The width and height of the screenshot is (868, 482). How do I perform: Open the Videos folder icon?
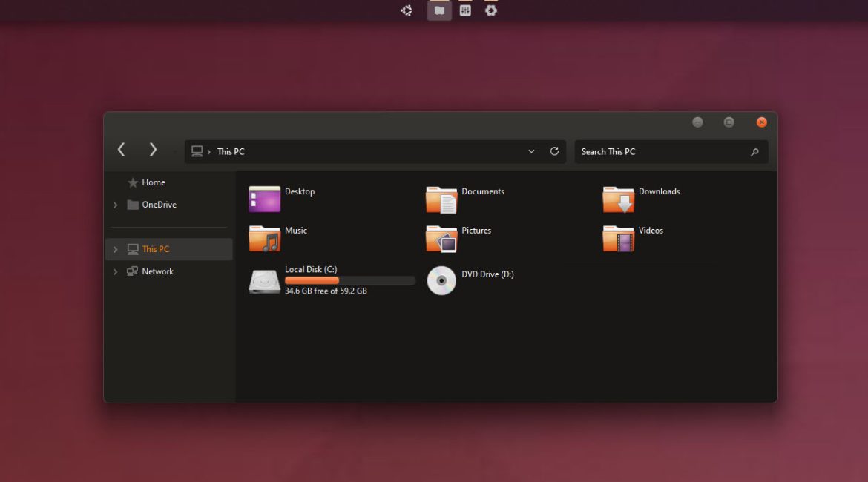(x=618, y=239)
